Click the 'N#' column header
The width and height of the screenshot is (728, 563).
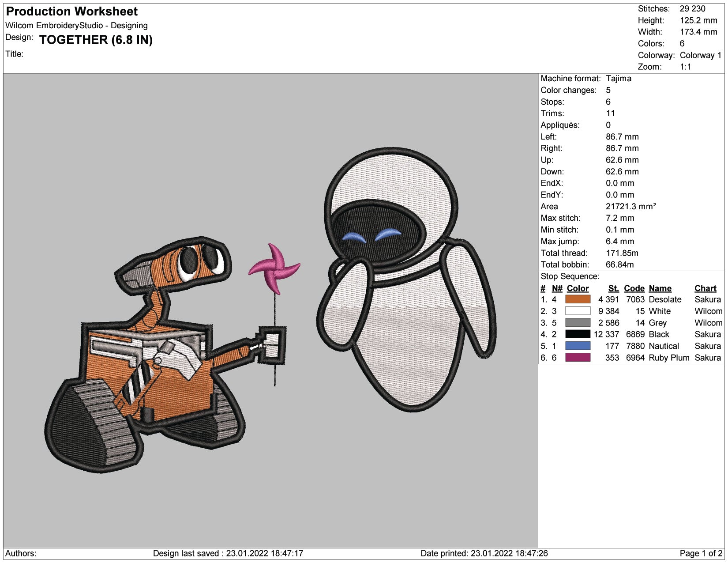(557, 288)
